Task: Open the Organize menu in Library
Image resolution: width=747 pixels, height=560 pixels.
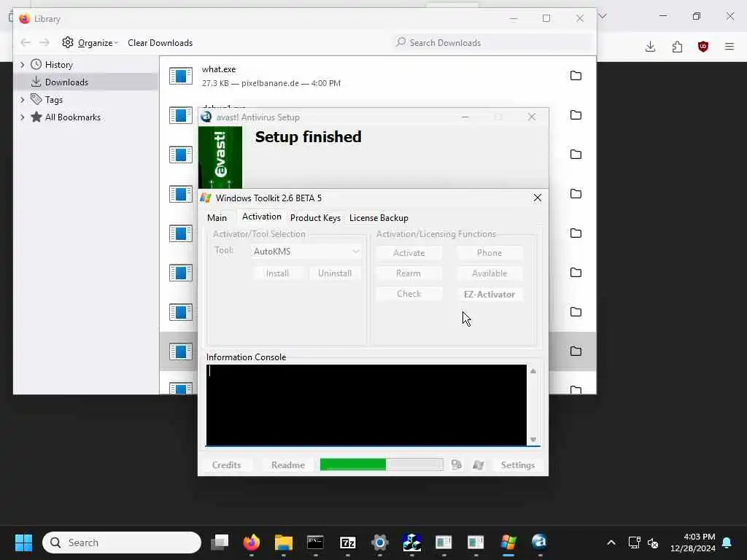Action: click(90, 43)
